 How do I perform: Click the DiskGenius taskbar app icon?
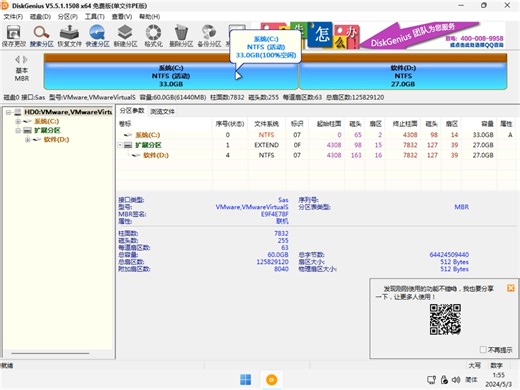[x=272, y=380]
